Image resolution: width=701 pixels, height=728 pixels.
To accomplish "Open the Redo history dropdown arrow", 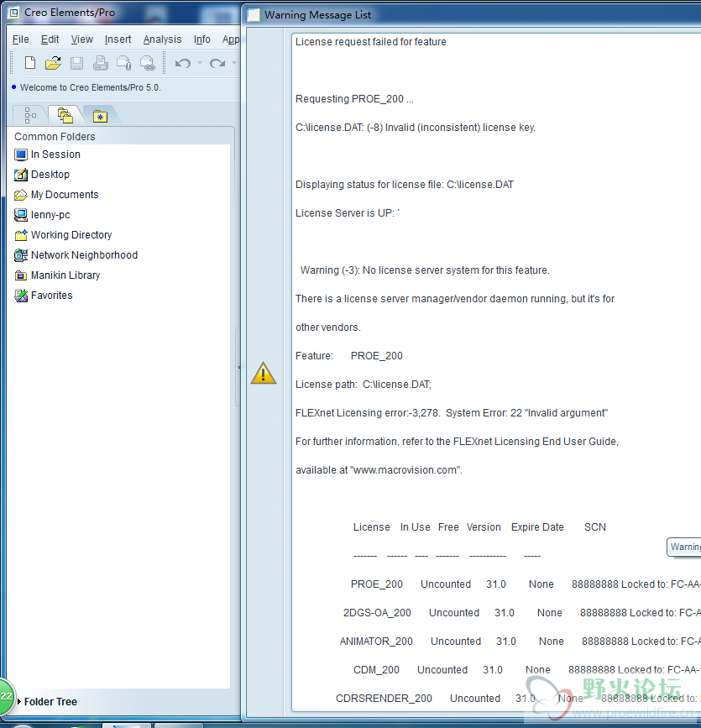I will pyautogui.click(x=234, y=63).
